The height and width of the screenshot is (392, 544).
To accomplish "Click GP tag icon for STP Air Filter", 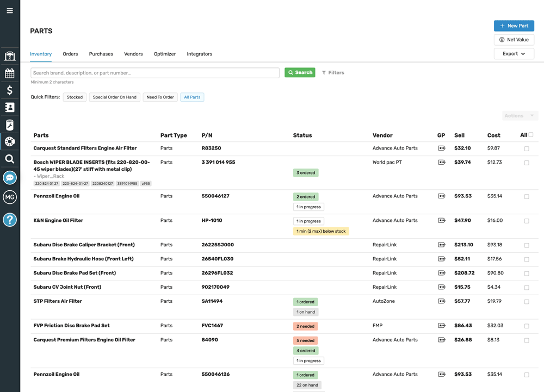I will pos(442,301).
